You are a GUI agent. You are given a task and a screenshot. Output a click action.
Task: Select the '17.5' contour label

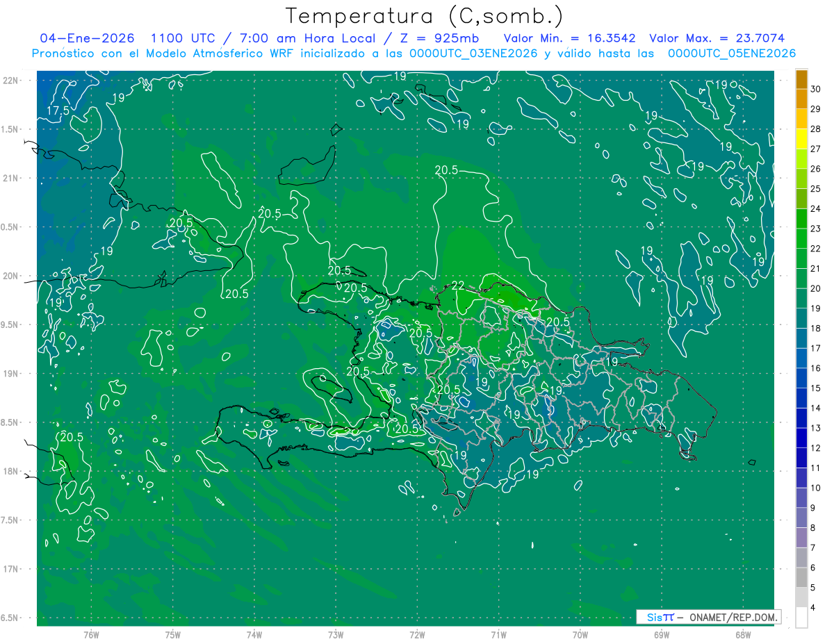58,110
